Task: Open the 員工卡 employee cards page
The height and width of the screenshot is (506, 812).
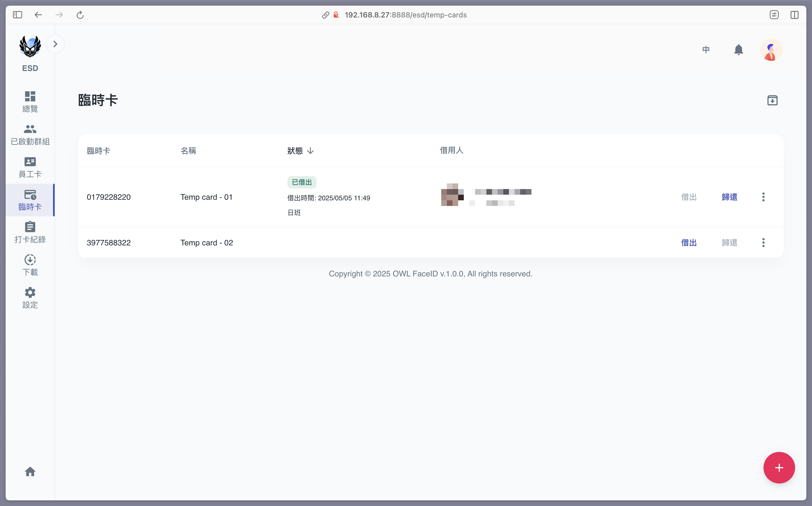Action: [30, 167]
